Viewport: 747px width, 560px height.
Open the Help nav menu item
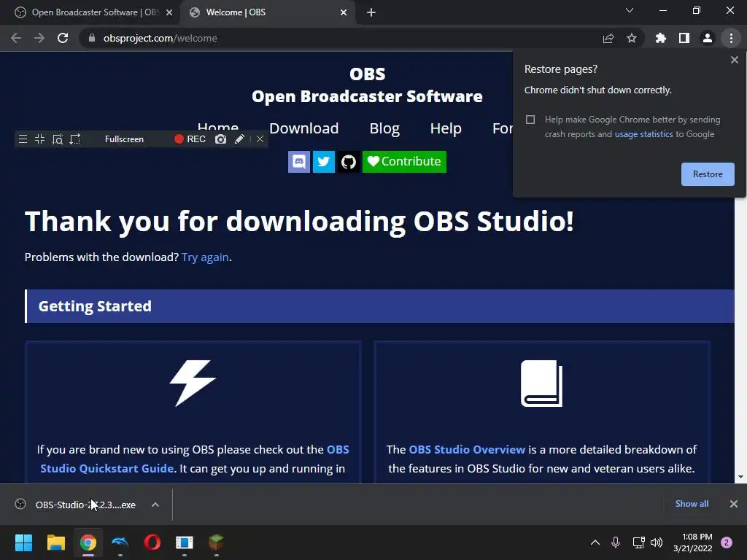point(446,128)
